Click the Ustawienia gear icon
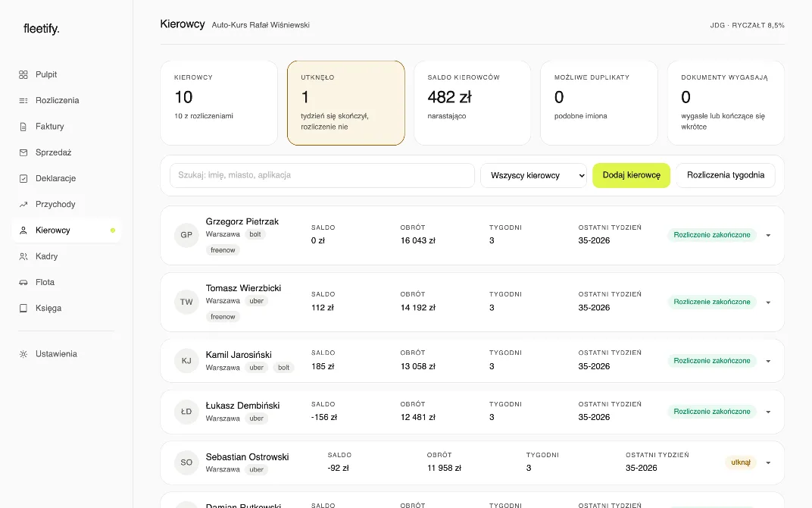 pos(23,354)
